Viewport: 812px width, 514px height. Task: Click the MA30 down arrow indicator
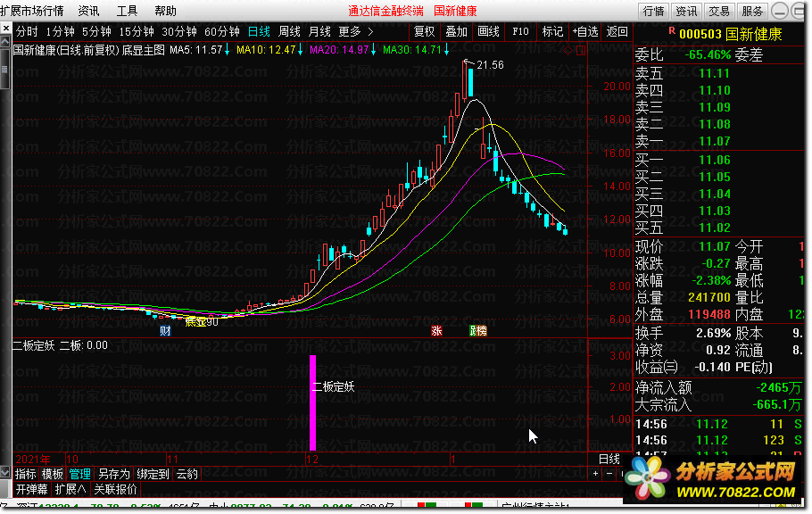(x=446, y=50)
